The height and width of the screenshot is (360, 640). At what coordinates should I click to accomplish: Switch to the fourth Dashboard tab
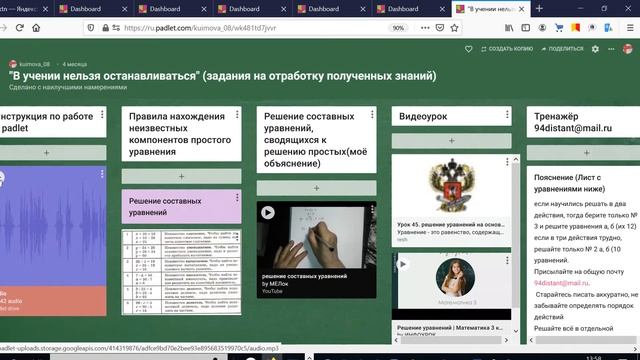tap(324, 9)
